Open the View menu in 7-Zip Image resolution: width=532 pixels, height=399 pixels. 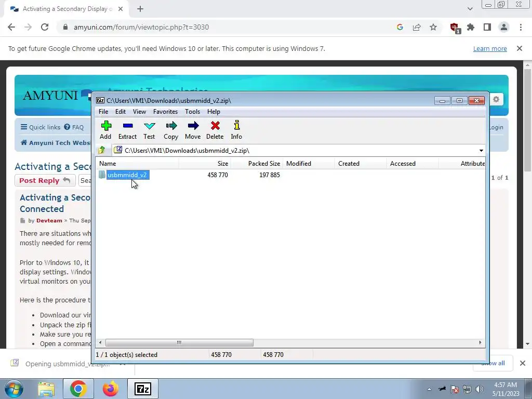pyautogui.click(x=139, y=112)
